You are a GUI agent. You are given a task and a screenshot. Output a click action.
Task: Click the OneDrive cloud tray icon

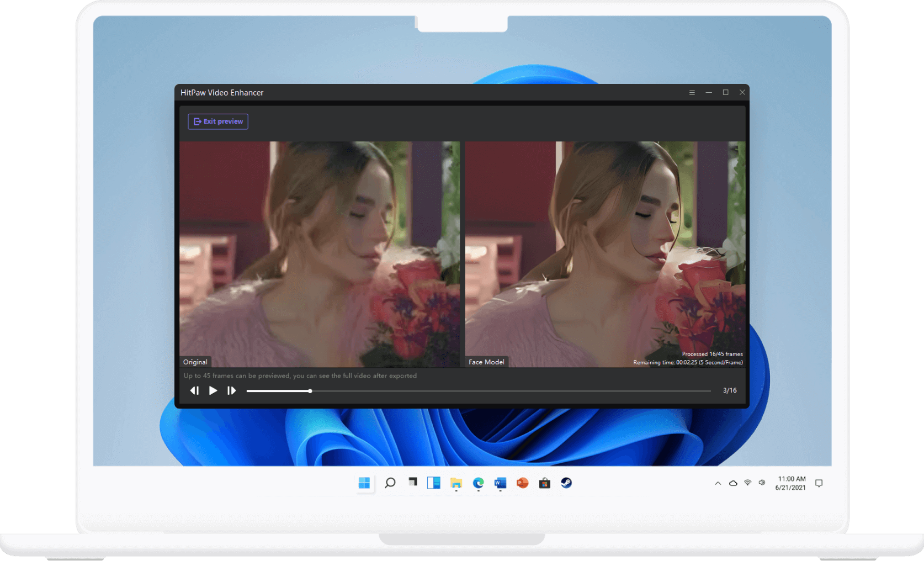(733, 483)
